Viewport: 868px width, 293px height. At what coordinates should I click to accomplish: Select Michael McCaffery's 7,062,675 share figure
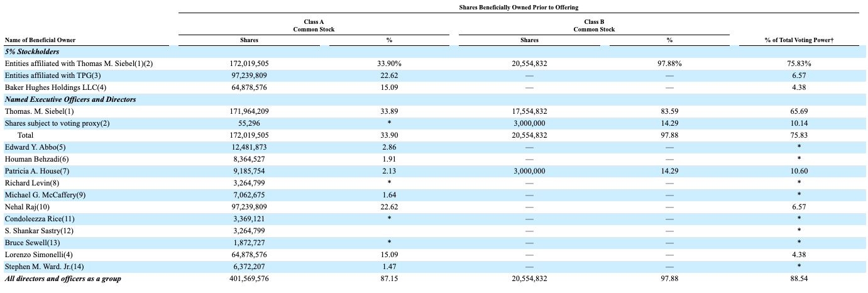250,195
